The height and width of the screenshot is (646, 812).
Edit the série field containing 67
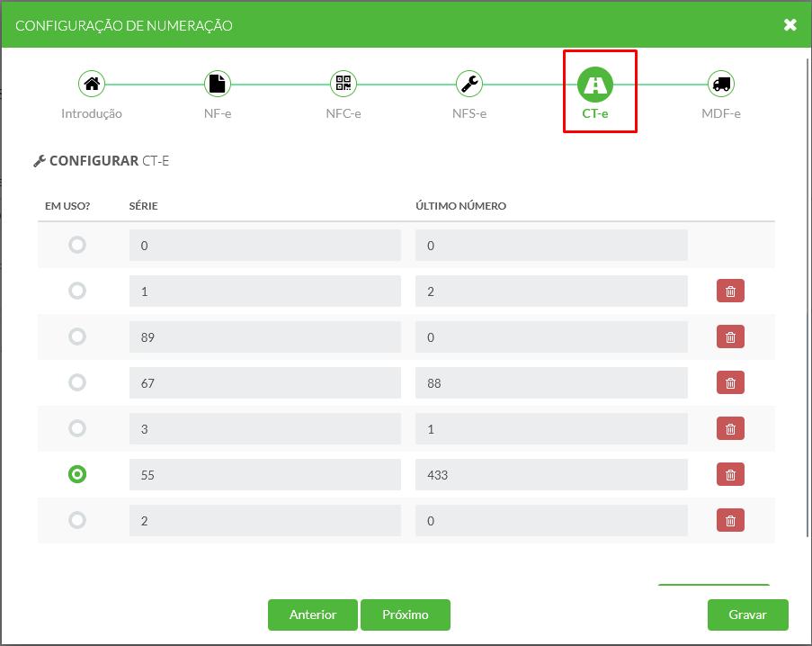(x=265, y=383)
